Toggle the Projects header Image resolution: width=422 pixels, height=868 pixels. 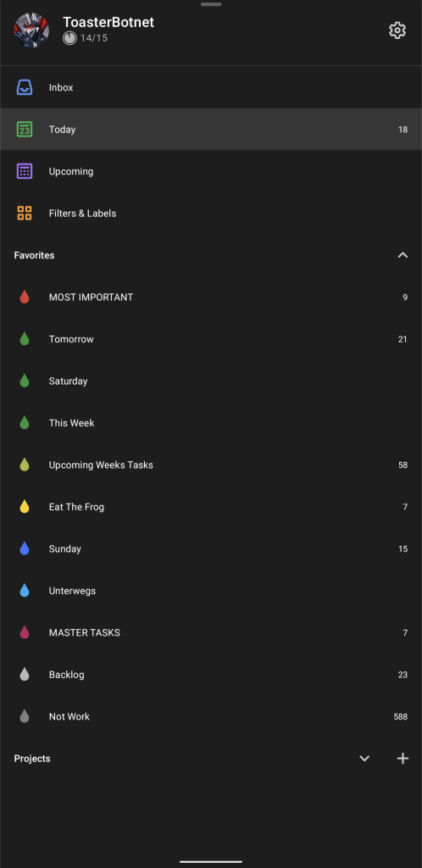[32, 759]
